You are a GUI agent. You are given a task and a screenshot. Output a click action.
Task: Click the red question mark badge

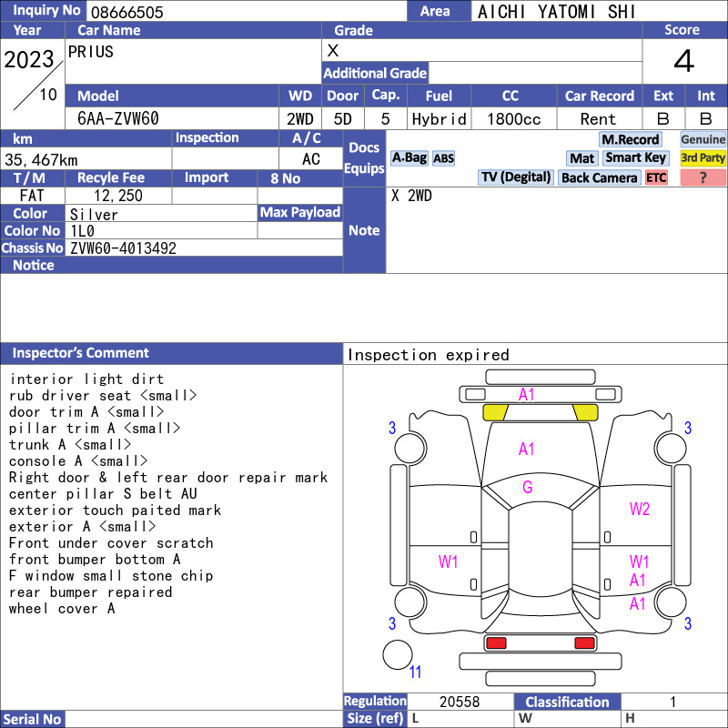[x=703, y=177]
